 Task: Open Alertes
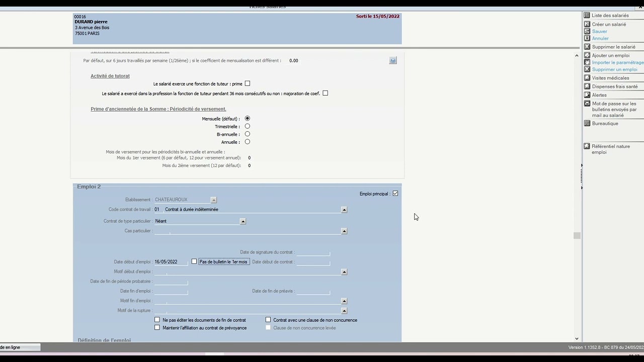coord(599,95)
